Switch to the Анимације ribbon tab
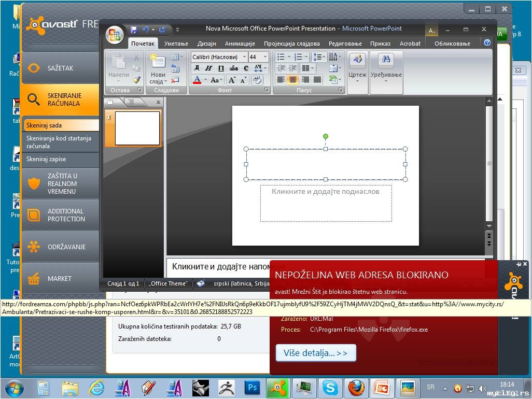 pos(240,44)
